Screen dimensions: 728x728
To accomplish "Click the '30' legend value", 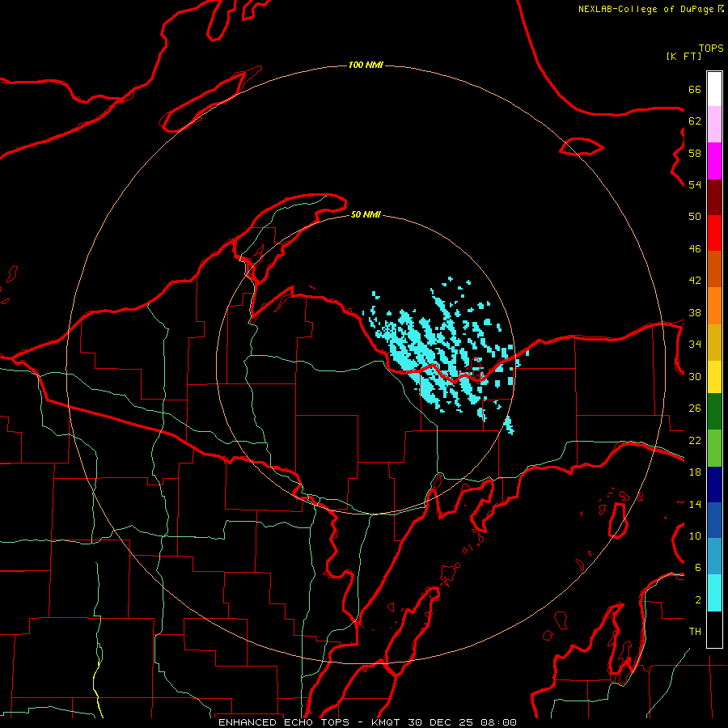I will coord(695,376).
